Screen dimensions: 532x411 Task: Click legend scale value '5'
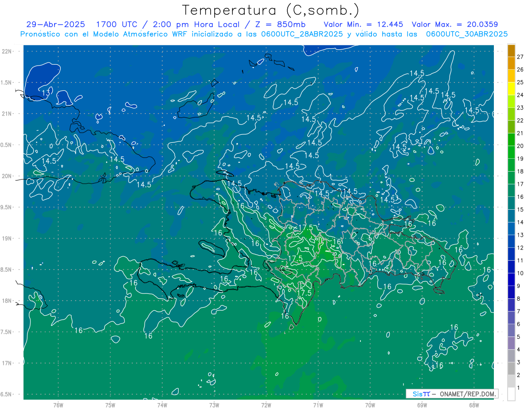519,337
